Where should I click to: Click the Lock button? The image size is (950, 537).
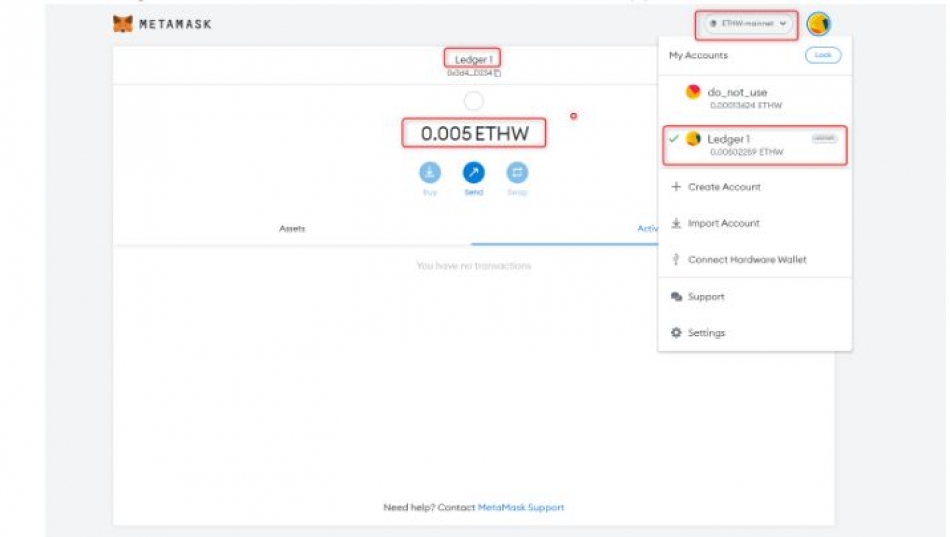click(823, 55)
